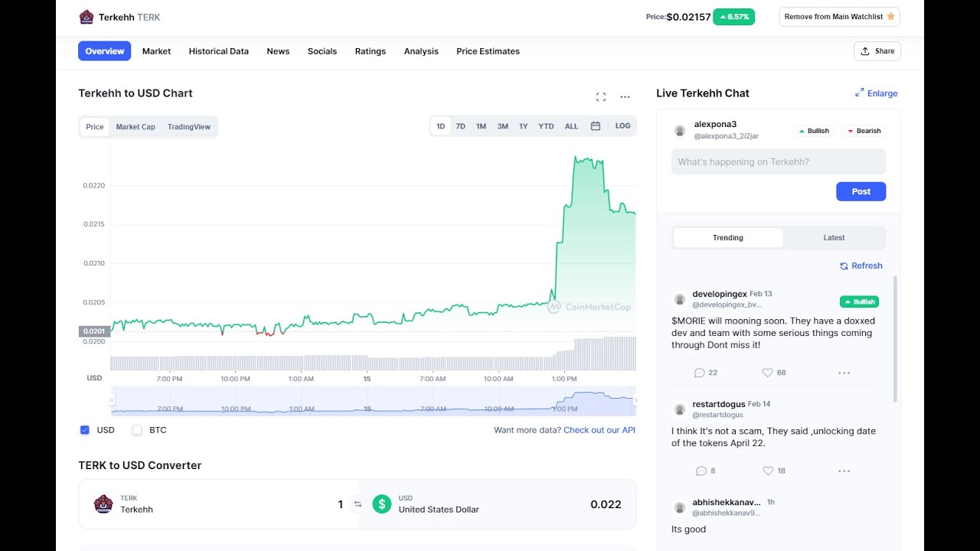This screenshot has height=551, width=980.
Task: Click the TERK coin icon in converter
Action: pos(103,504)
